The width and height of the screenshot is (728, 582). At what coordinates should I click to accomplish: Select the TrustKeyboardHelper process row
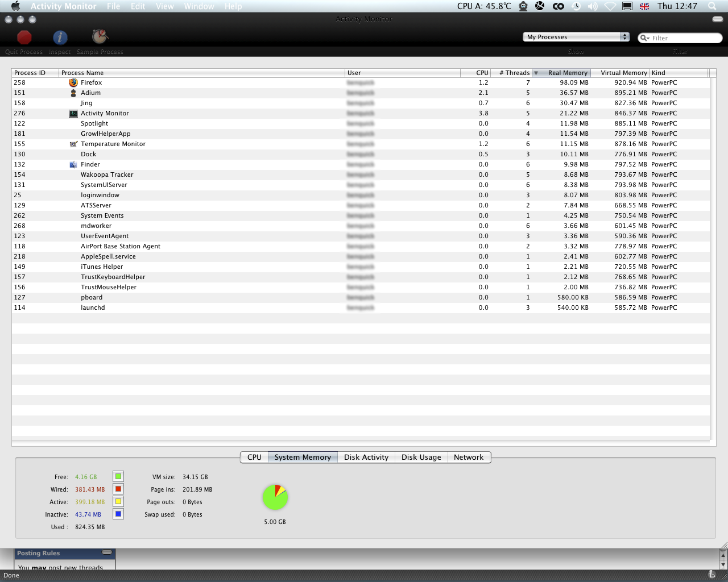point(361,277)
